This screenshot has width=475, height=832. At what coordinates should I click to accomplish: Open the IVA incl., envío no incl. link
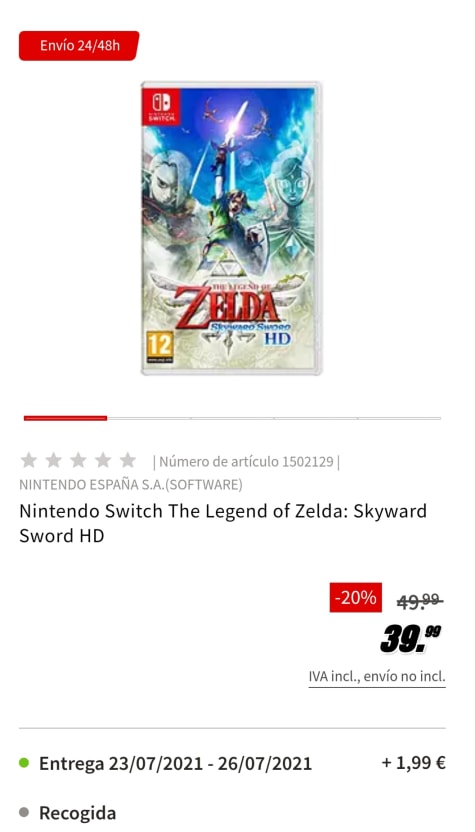pos(377,677)
